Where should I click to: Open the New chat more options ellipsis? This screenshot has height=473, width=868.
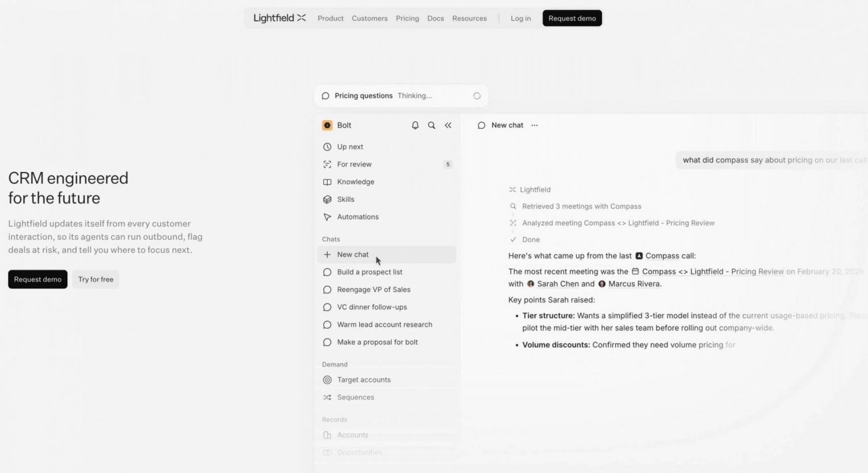click(x=535, y=126)
